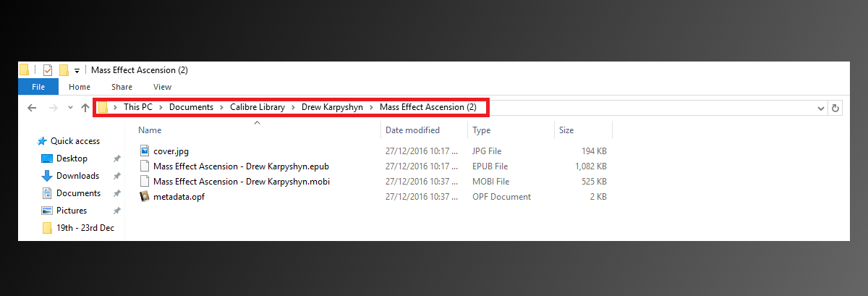Open Customize Quick Access Toolbar dropdown
This screenshot has height=296, width=868.
pyautogui.click(x=77, y=71)
